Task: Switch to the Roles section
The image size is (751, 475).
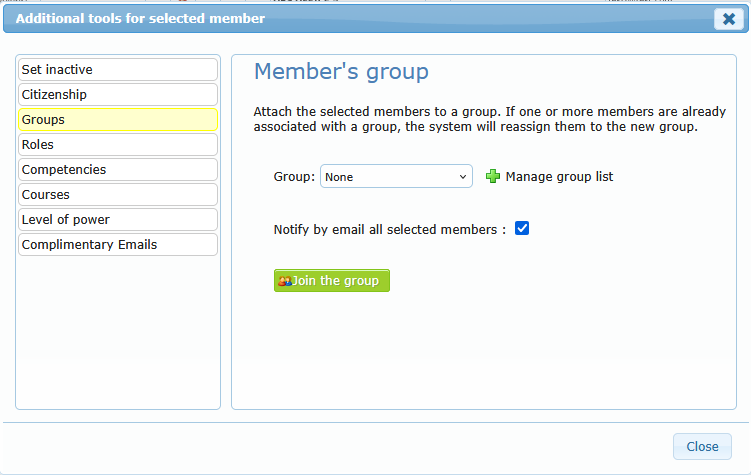Action: pos(118,145)
